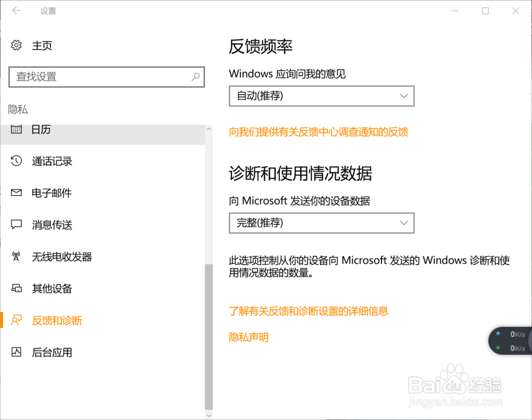Click the 通话记录 history clock icon

[x=16, y=161]
